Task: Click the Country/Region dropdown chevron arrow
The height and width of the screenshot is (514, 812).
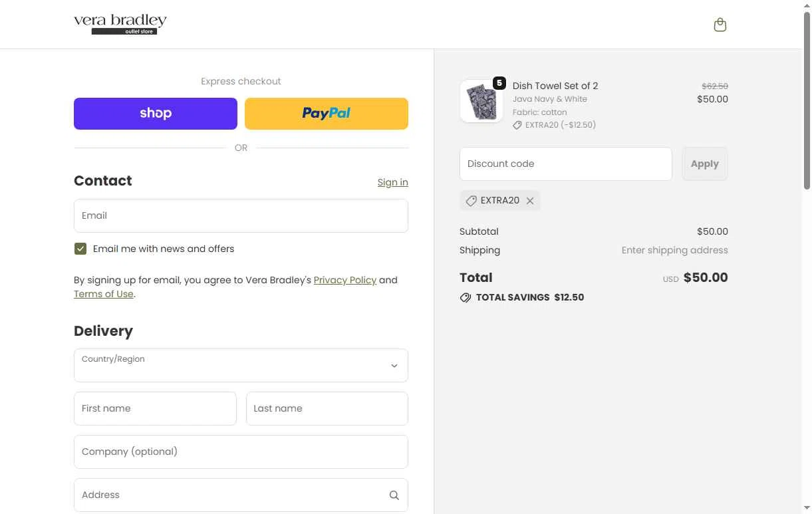Action: [x=394, y=366]
